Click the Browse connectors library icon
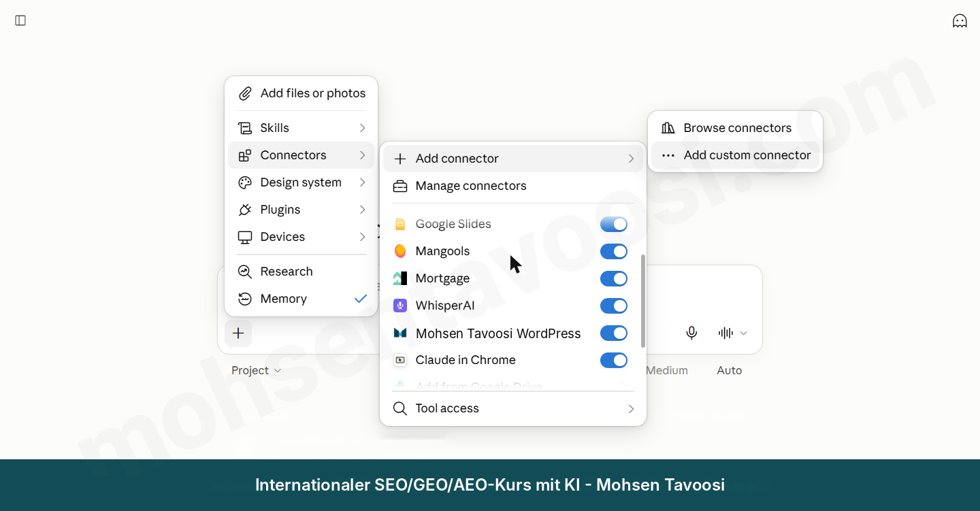The image size is (980, 511). 668,128
